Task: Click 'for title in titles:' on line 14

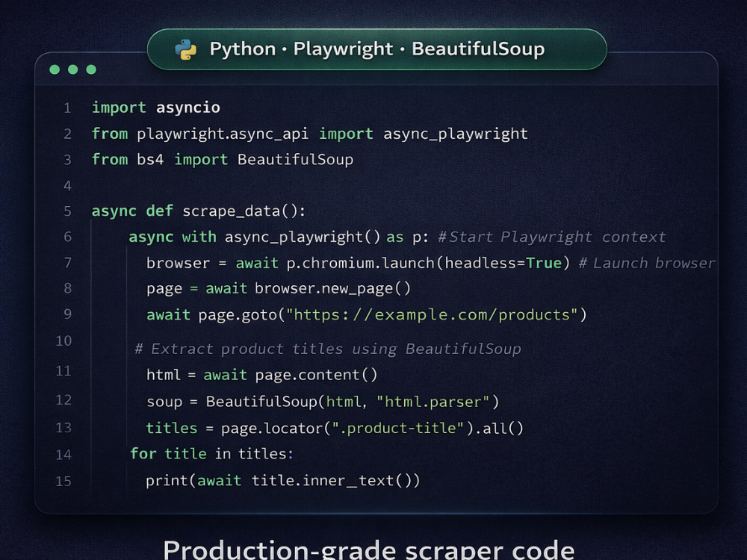Action: (212, 454)
